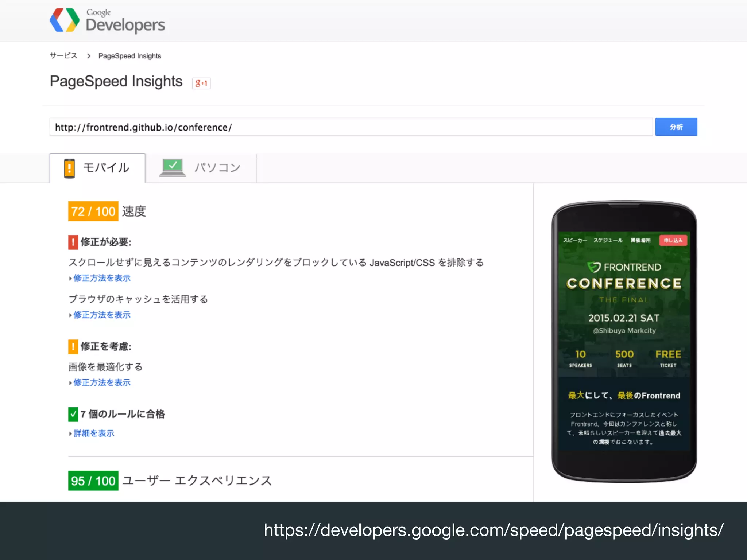Click the Google +1 button

(x=201, y=83)
